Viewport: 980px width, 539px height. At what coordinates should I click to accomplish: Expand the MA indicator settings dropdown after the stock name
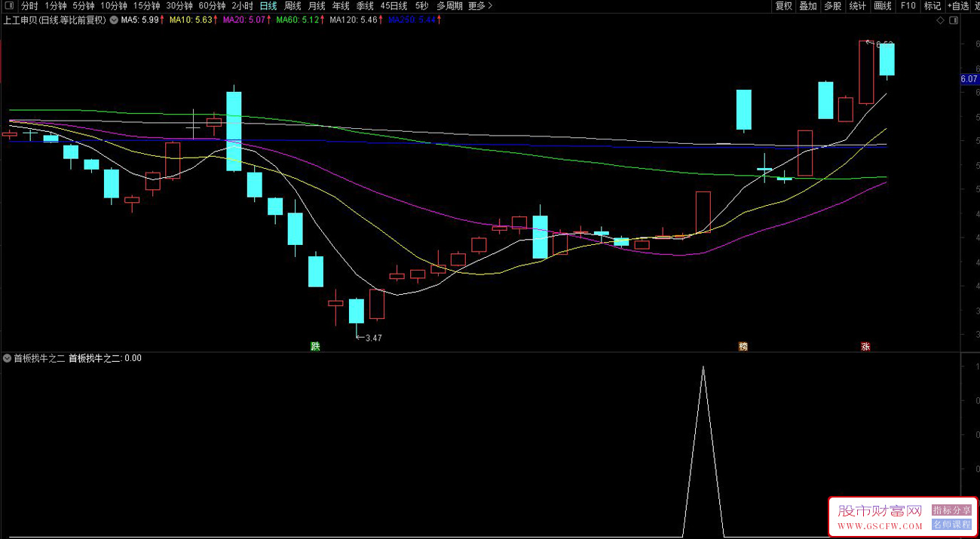113,20
